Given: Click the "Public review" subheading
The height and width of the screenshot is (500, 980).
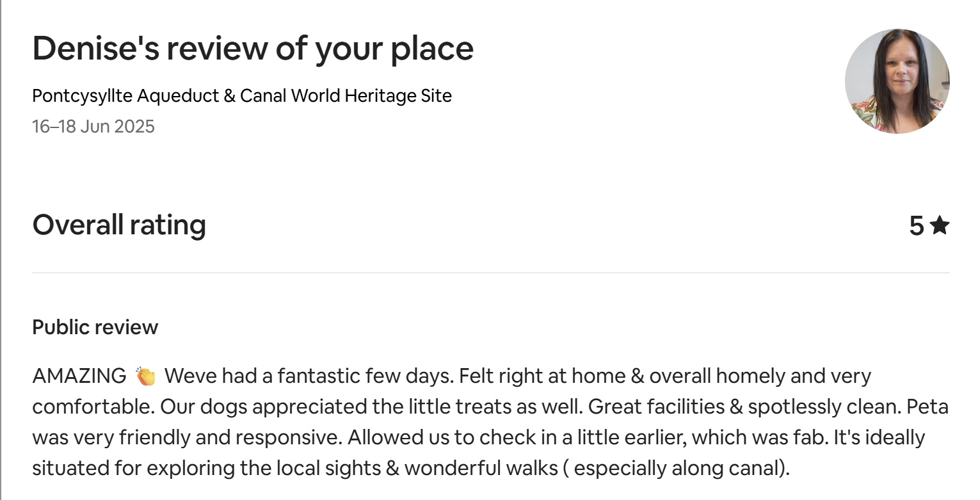Looking at the screenshot, I should pyautogui.click(x=95, y=327).
